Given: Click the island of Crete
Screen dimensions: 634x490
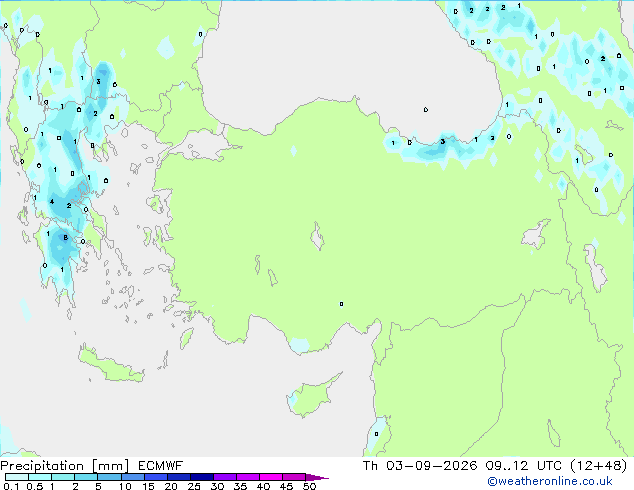Looking at the screenshot, I should [111, 364].
